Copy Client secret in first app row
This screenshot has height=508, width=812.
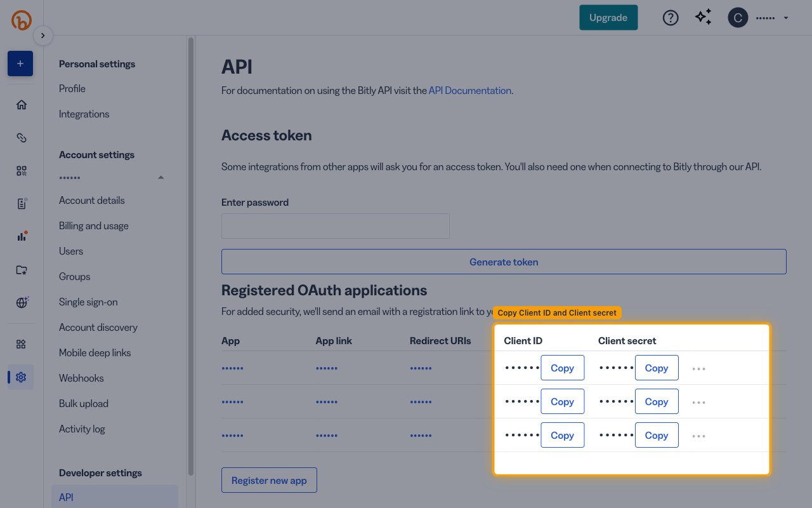pos(657,368)
